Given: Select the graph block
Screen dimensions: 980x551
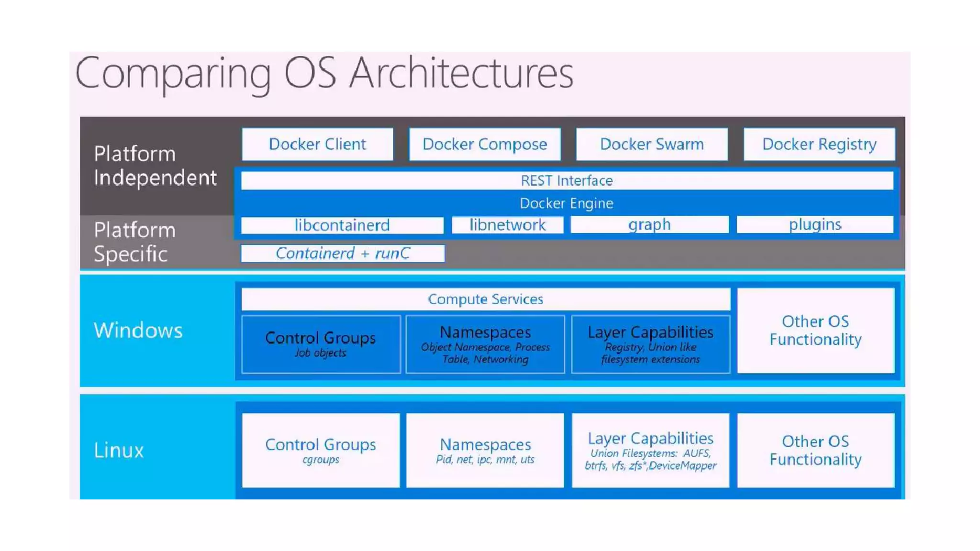Looking at the screenshot, I should tap(649, 224).
